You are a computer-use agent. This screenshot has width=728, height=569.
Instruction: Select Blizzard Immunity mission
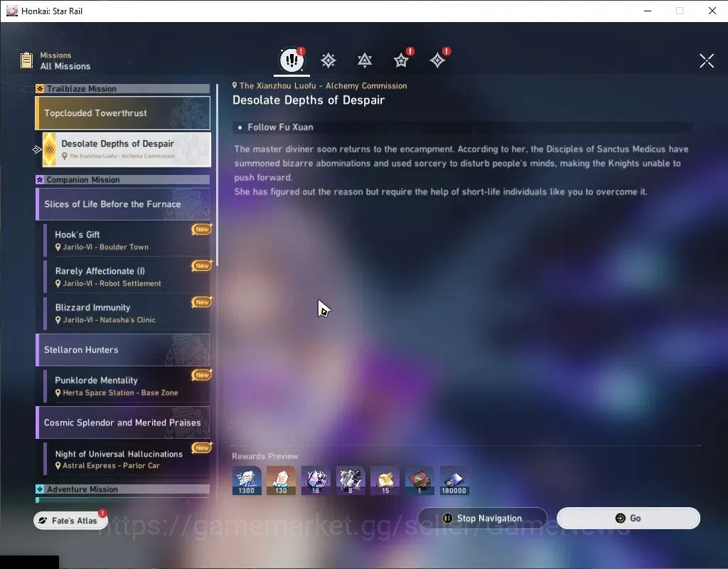click(x=127, y=313)
